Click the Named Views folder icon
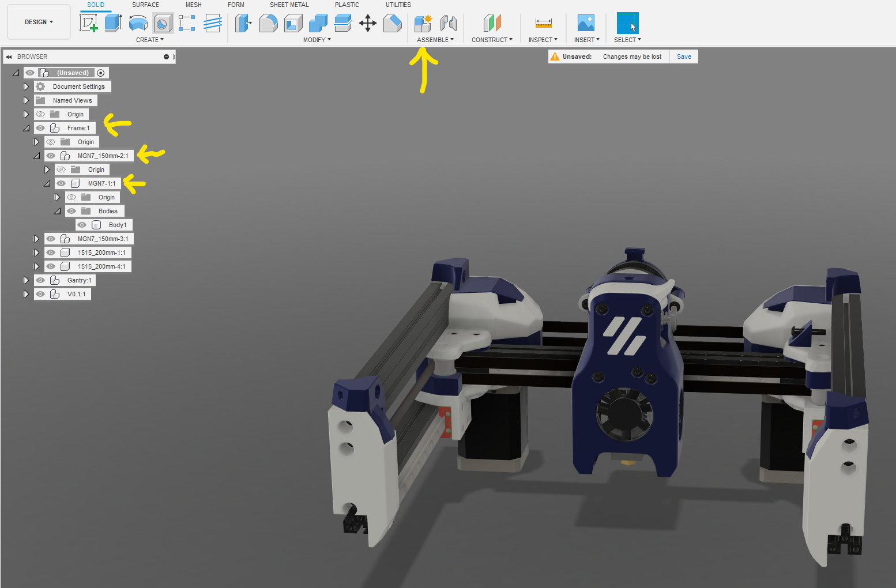Viewport: 896px width, 588px height. (40, 100)
